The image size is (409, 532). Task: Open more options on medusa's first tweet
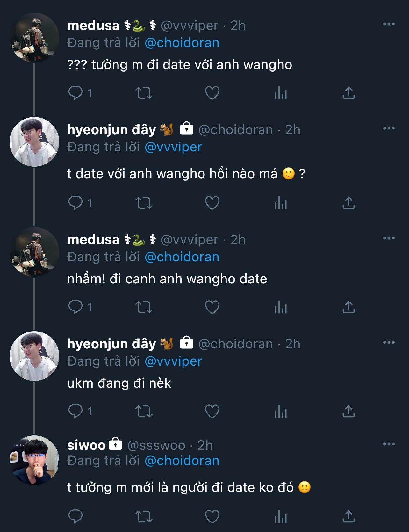[x=389, y=24]
